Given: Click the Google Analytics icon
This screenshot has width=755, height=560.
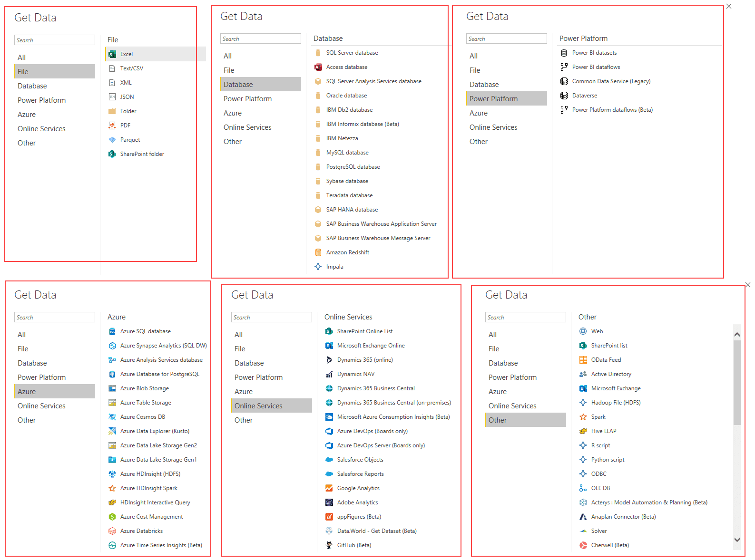Looking at the screenshot, I should tap(329, 488).
